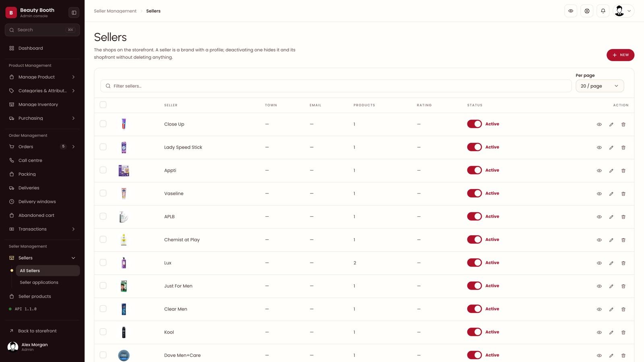Toggle Active status for Vaseline
The height and width of the screenshot is (362, 644).
coord(474,193)
